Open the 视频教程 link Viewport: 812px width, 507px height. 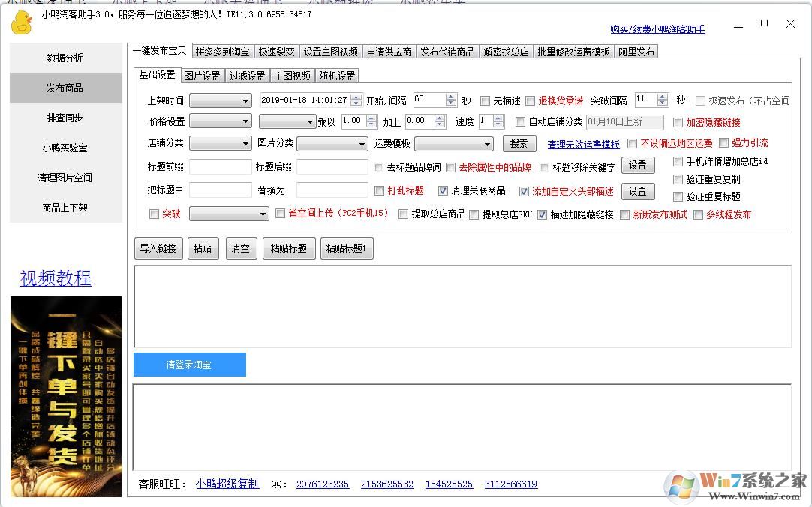tap(54, 279)
